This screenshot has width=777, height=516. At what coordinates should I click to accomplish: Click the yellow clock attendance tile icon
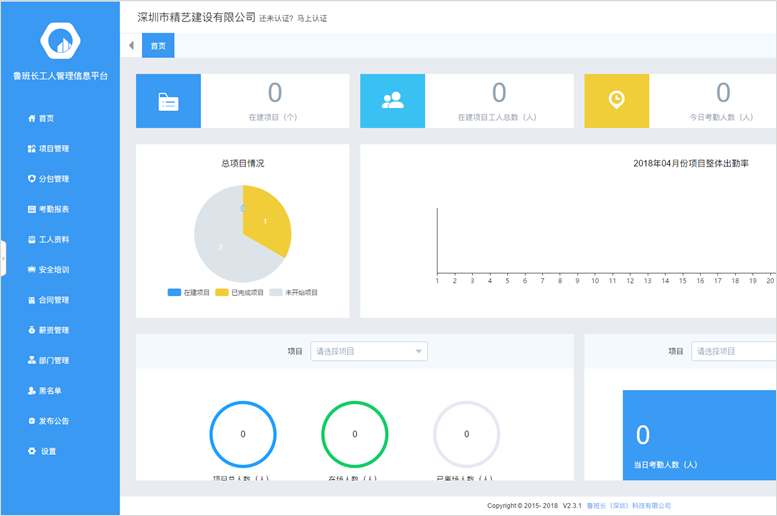(x=616, y=101)
